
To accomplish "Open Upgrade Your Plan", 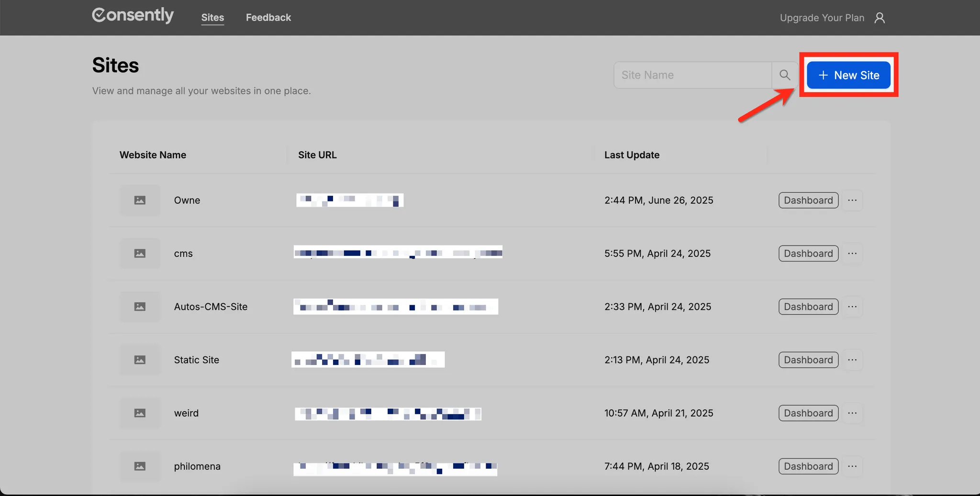I will (x=822, y=17).
